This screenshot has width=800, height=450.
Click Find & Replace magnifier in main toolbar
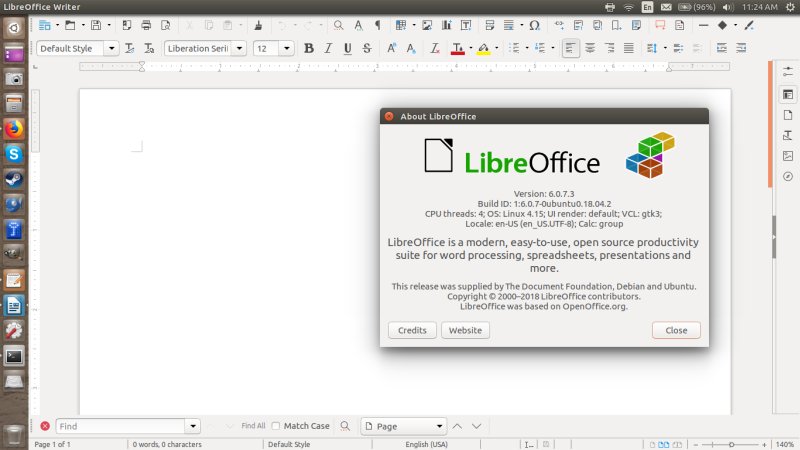click(x=338, y=25)
